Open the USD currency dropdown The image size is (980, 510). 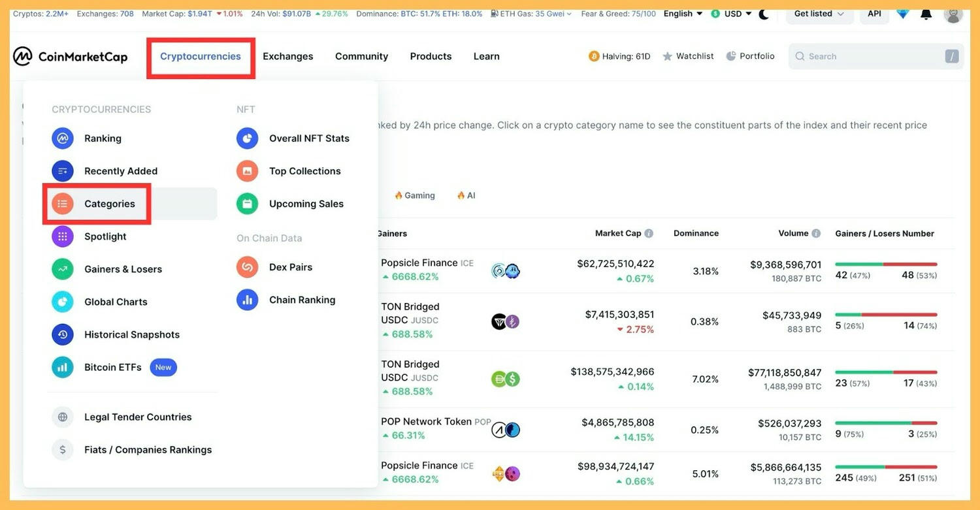[731, 14]
